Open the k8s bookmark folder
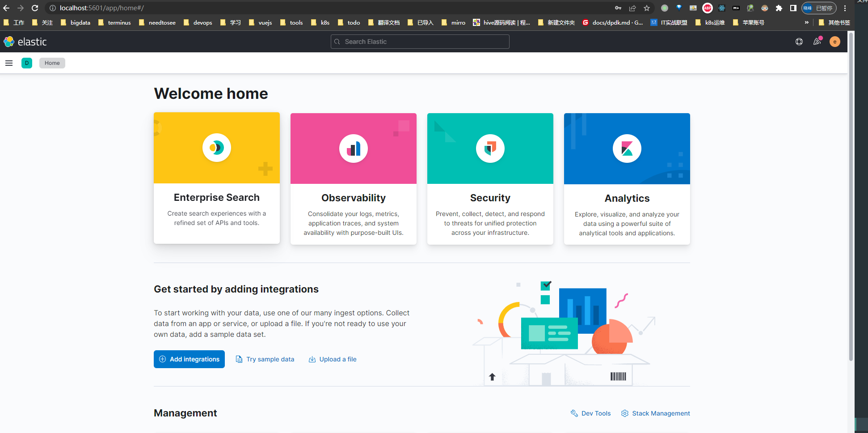Screen dimensions: 868x433 320,22
